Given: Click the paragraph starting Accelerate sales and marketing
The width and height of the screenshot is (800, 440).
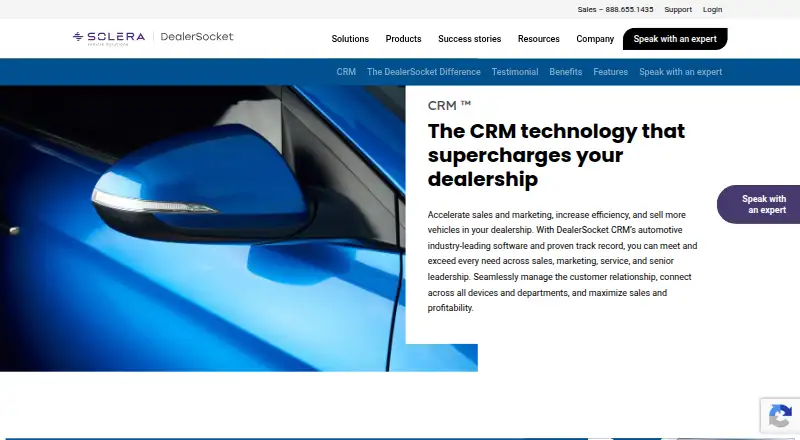Looking at the screenshot, I should point(562,261).
